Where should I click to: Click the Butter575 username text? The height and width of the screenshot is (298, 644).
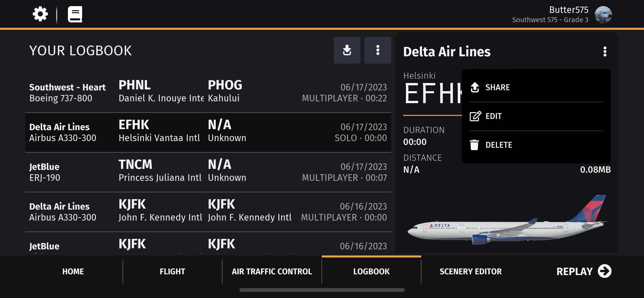pyautogui.click(x=569, y=10)
